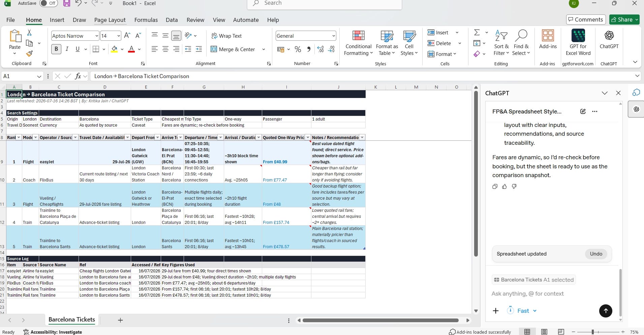
Task: Open the Formulas ribbon tab
Action: pyautogui.click(x=146, y=20)
